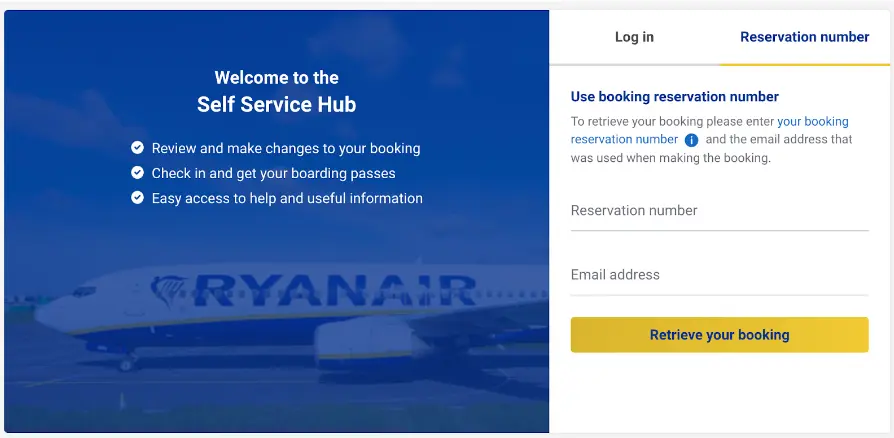Viewport: 894px width, 438px height.
Task: Click the checkmark icon beside Easy access to help
Action: (137, 197)
